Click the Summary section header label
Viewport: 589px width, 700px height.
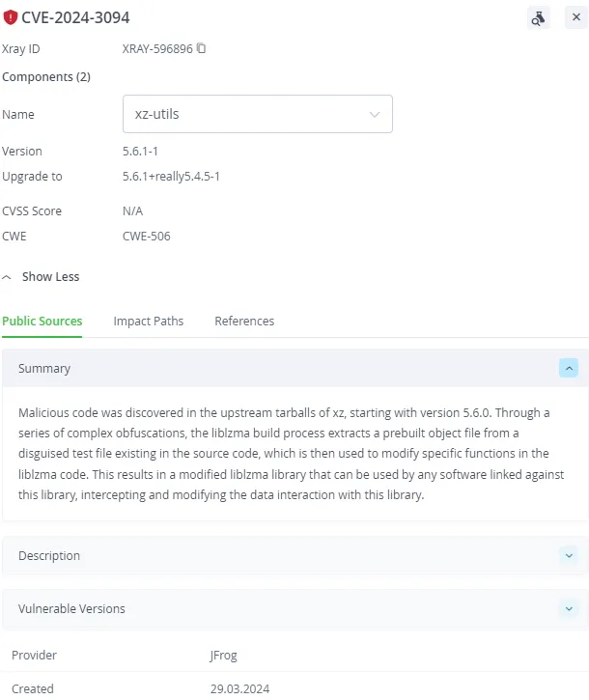[44, 369]
